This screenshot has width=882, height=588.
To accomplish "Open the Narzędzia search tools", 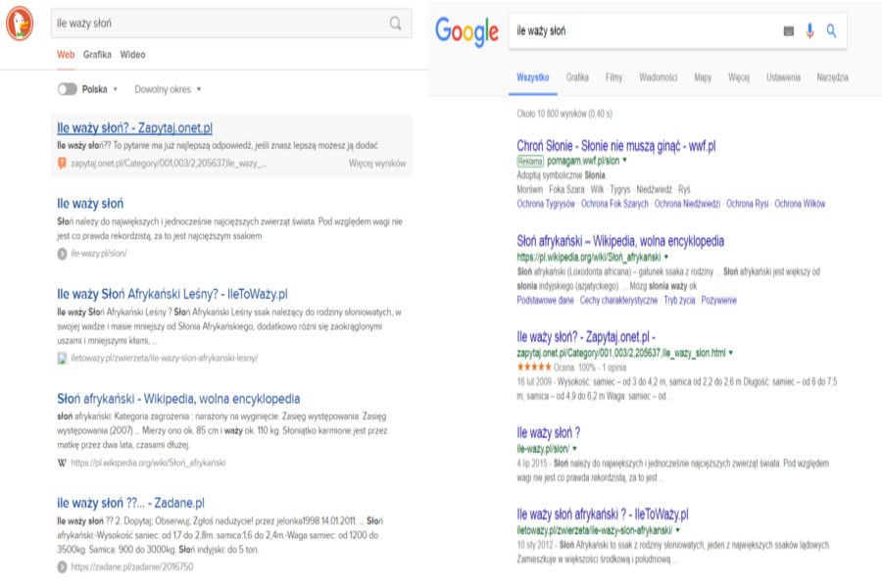I will coord(831,77).
